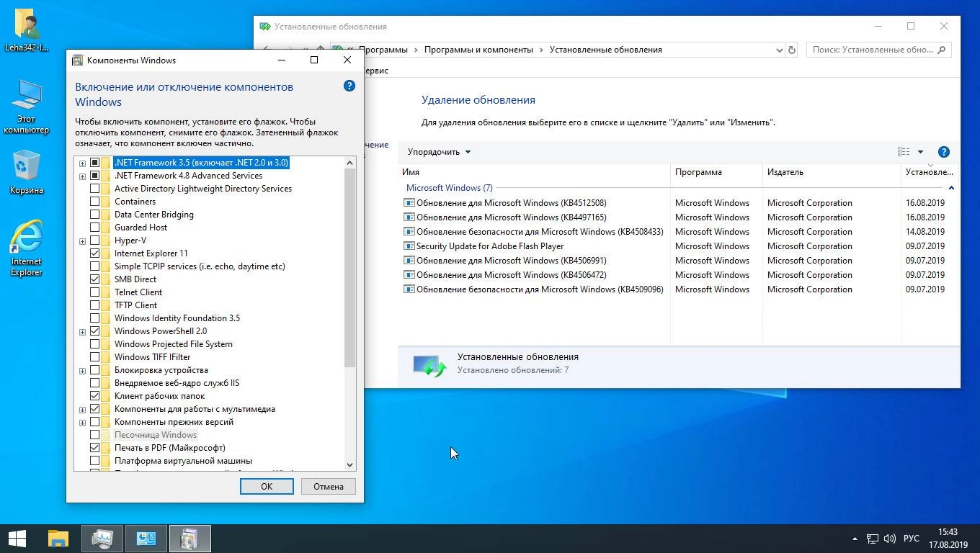The width and height of the screenshot is (980, 553).
Task: Open view options dropdown arrow
Action: click(920, 152)
